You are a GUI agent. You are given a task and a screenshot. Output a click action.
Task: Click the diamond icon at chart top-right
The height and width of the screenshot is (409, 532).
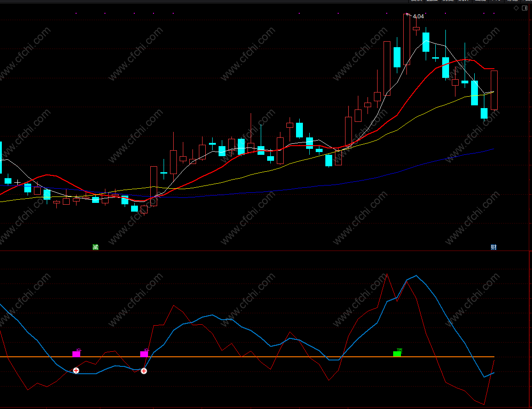516,8
